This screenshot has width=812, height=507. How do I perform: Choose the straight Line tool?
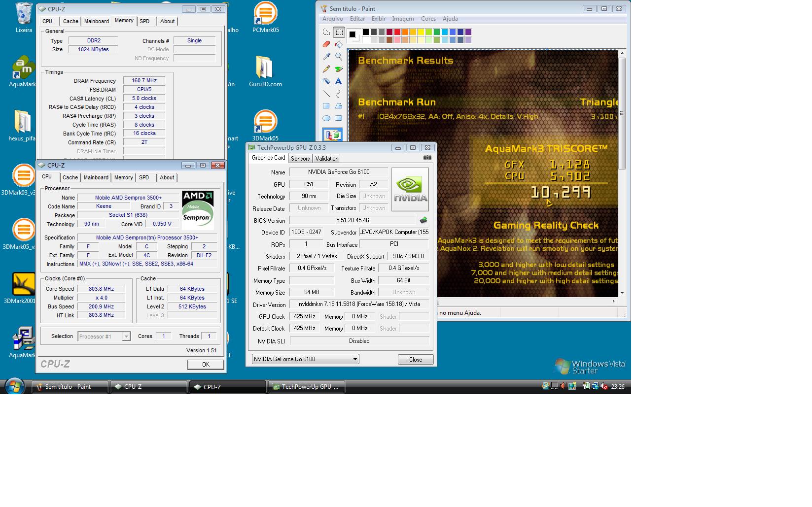[326, 94]
